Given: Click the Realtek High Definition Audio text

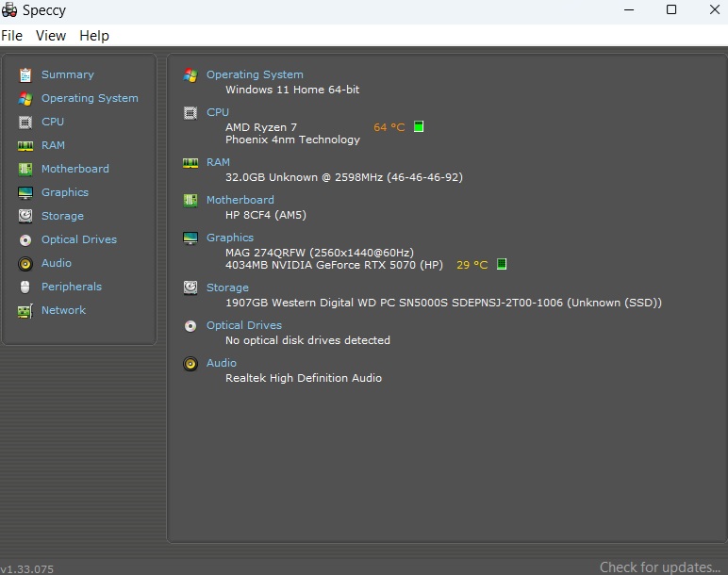Looking at the screenshot, I should 304,378.
